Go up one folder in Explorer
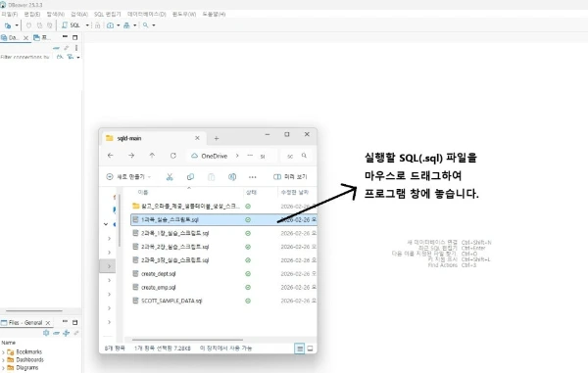588x373 pixels. (152, 156)
